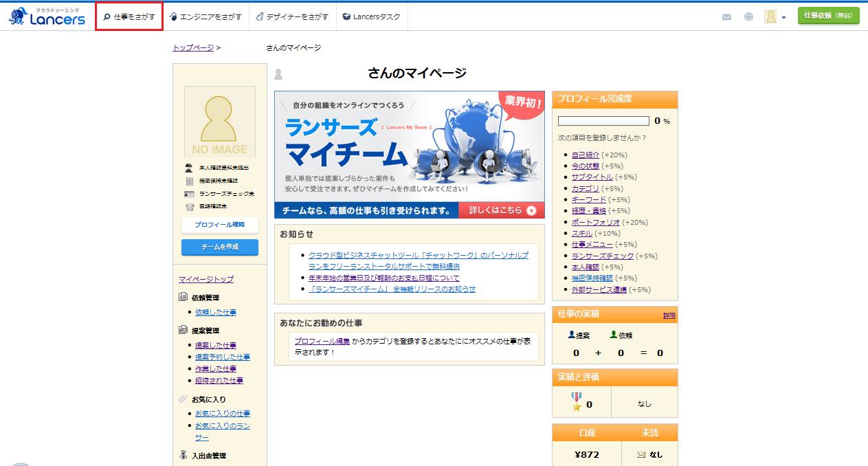868x466 pixels.
Task: Open 今の状態 profile item link
Action: coord(586,166)
